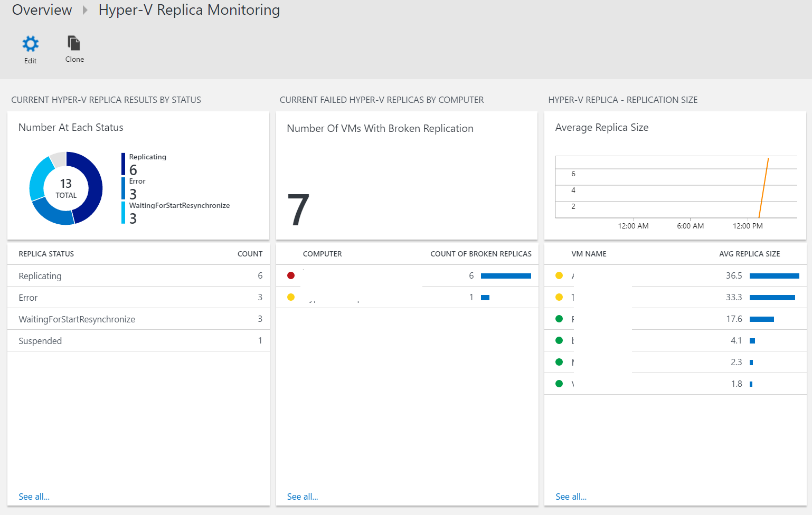Click the Edit gear icon

click(30, 44)
